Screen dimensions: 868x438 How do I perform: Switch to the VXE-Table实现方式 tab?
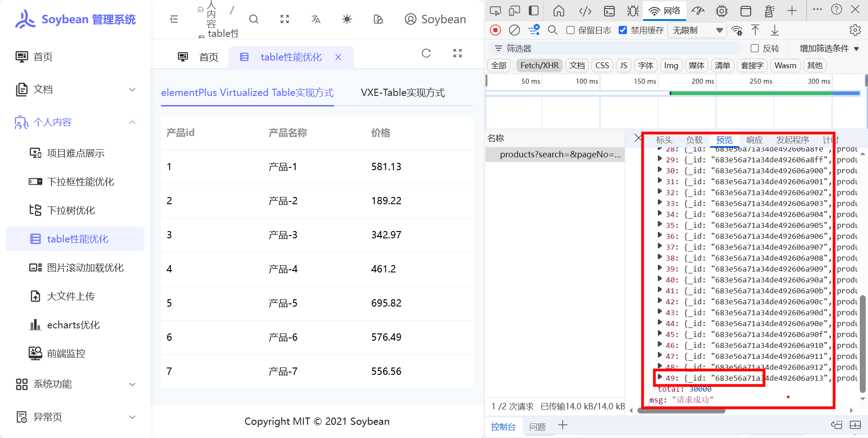[403, 93]
